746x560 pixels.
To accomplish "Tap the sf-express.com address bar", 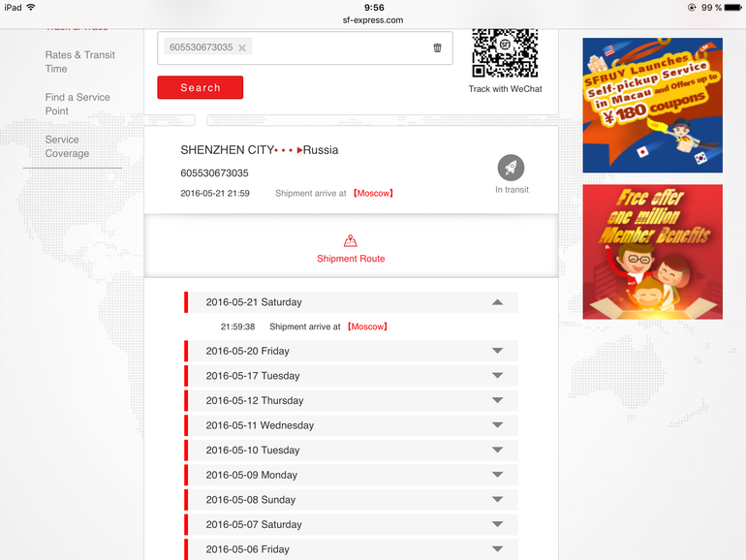I will (373, 20).
